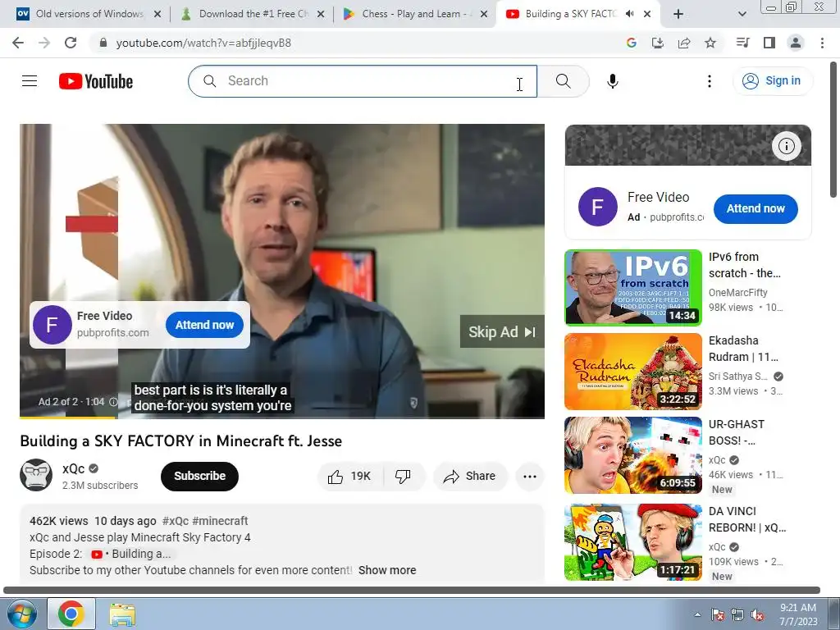Viewport: 840px width, 630px height.
Task: Reload the page
Action: point(71,43)
